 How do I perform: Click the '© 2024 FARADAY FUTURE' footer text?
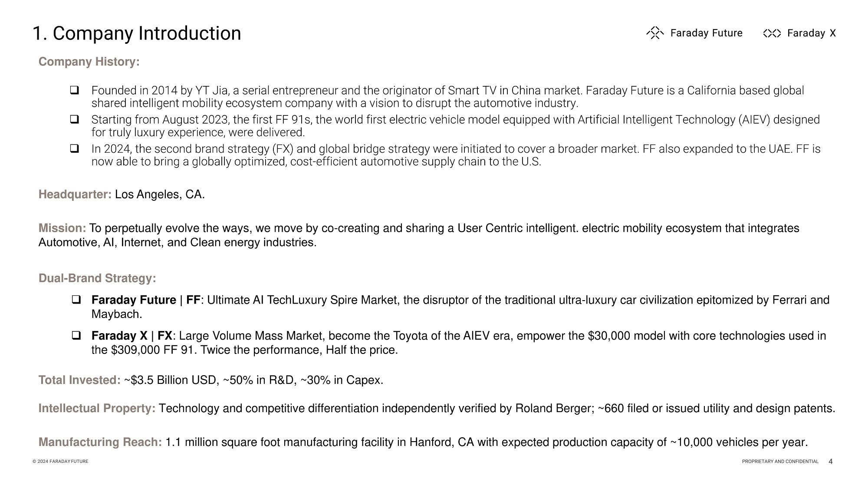click(x=60, y=462)
